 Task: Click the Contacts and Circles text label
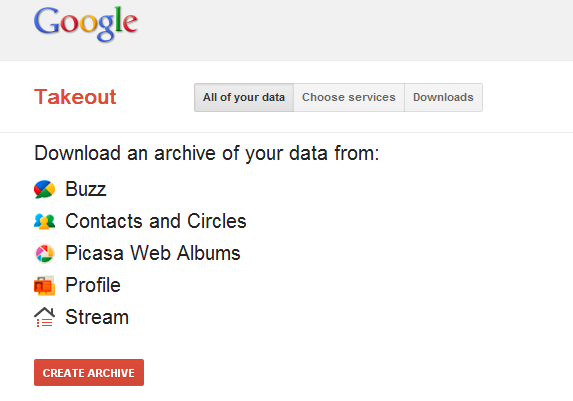[x=156, y=221]
